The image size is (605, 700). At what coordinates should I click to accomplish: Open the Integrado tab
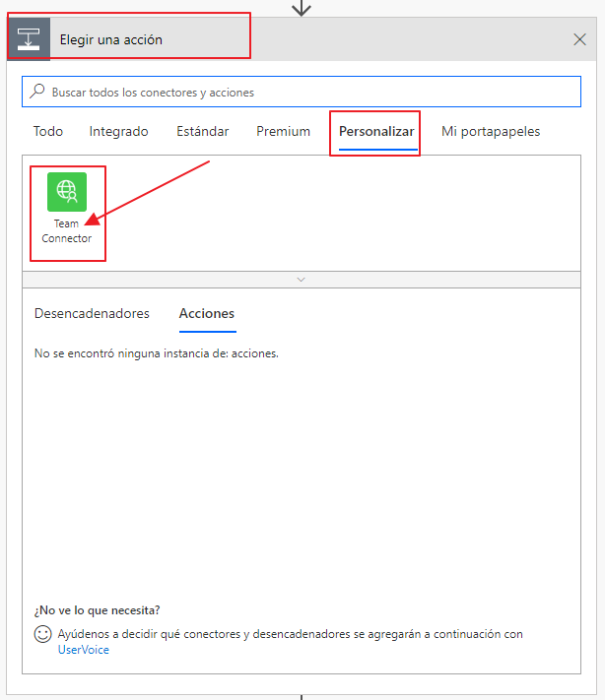(x=118, y=131)
